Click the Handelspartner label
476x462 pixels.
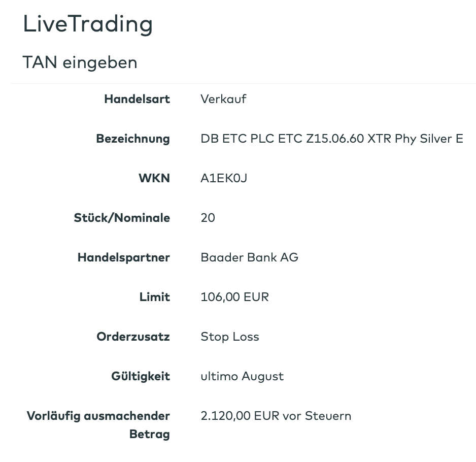(124, 257)
